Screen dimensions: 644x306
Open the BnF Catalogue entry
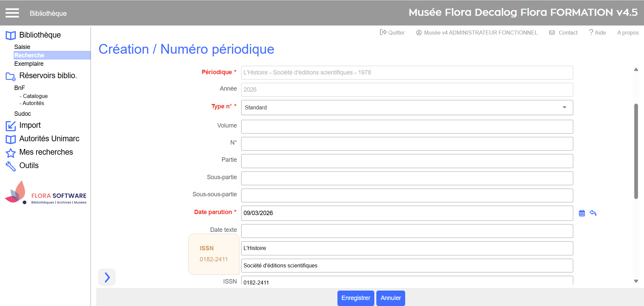35,96
